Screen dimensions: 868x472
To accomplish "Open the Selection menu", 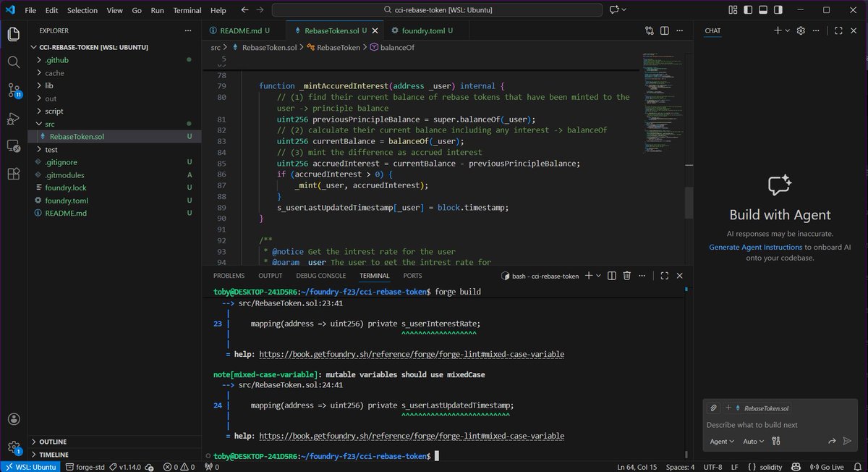I will point(82,10).
